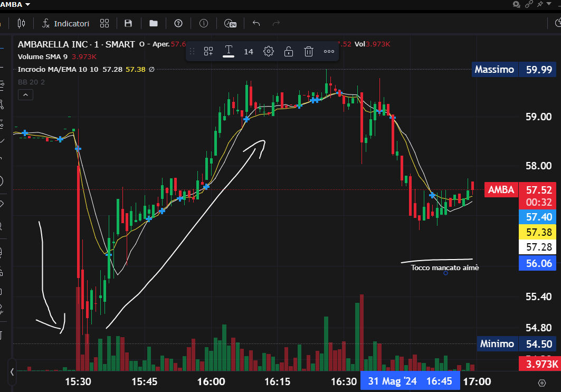Click the 59.00 price axis label
This screenshot has width=561, height=392.
[x=538, y=117]
